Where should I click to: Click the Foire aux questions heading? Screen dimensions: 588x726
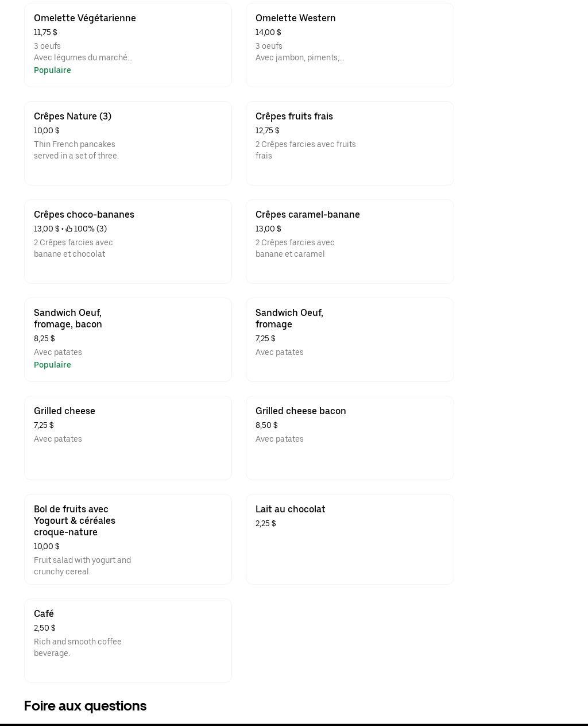85,706
